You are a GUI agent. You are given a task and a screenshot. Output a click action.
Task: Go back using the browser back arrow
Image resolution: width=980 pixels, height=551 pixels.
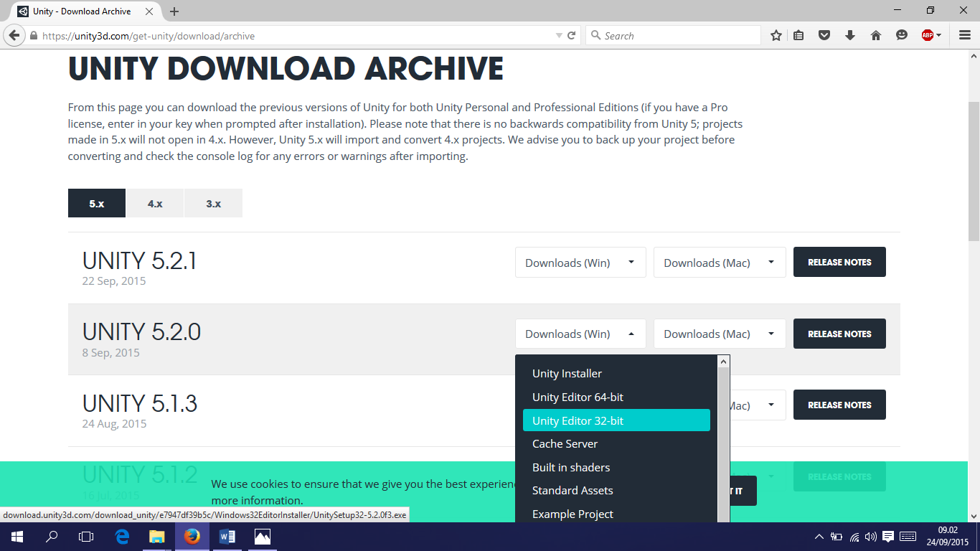(14, 35)
